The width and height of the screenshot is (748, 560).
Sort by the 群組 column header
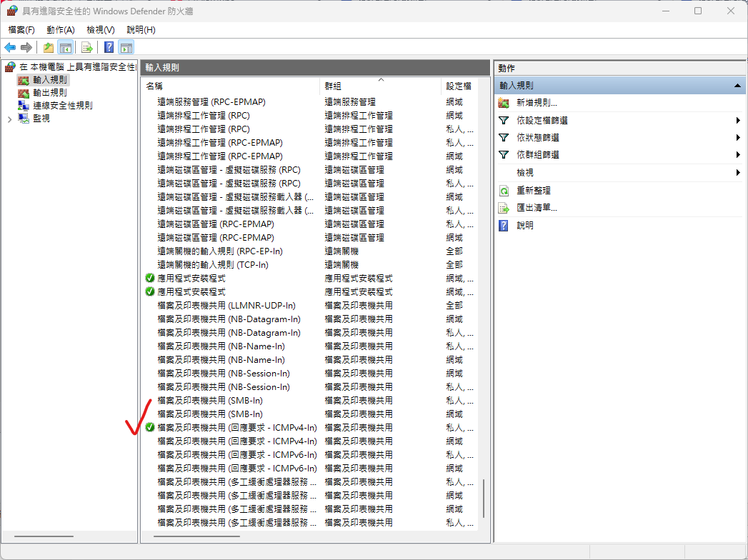tap(381, 86)
